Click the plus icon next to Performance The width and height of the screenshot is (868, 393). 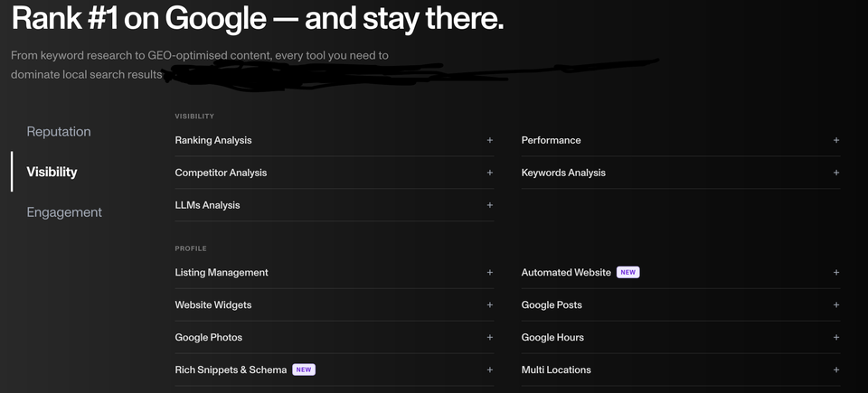tap(835, 140)
